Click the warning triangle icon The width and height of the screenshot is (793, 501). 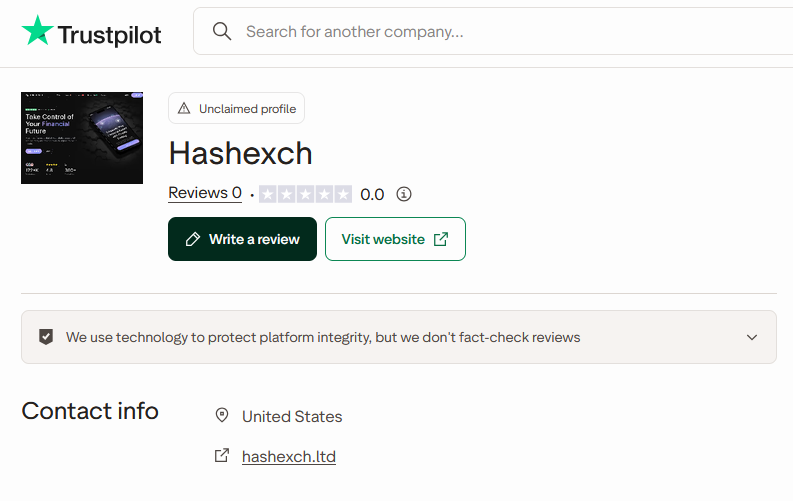[184, 108]
